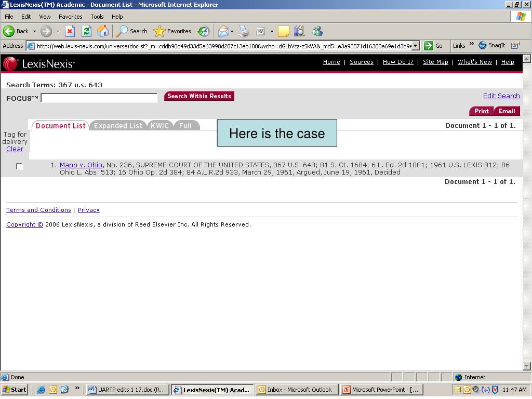Open the View menu
Viewport: 532px width, 399px height.
(45, 17)
